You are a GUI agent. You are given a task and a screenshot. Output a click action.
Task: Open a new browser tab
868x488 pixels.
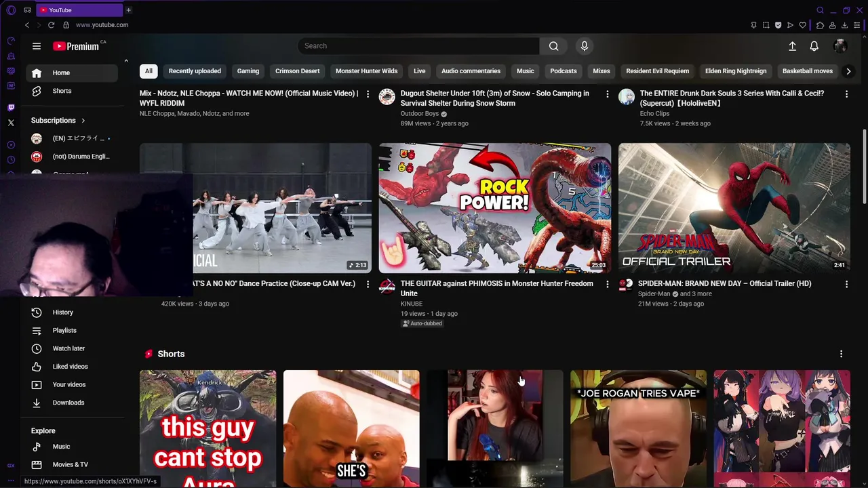click(x=128, y=10)
